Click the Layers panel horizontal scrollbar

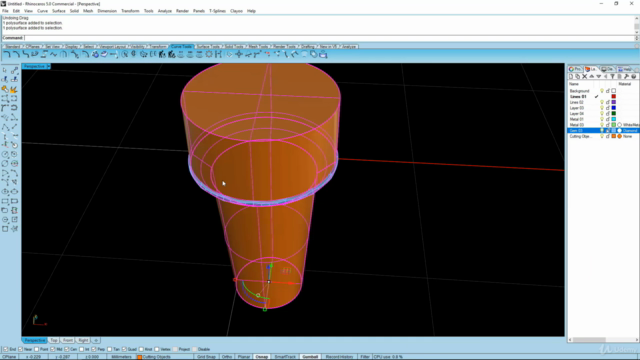pyautogui.click(x=603, y=340)
